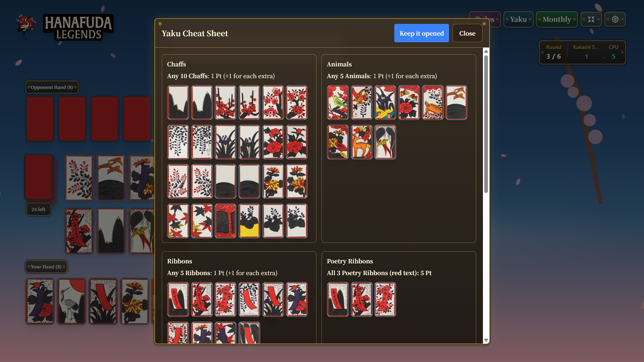Close the Yaku Cheat Sheet dialog

coord(467,33)
